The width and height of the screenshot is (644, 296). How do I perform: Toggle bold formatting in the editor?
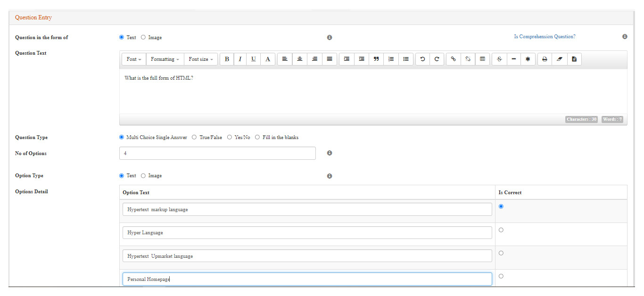[227, 59]
